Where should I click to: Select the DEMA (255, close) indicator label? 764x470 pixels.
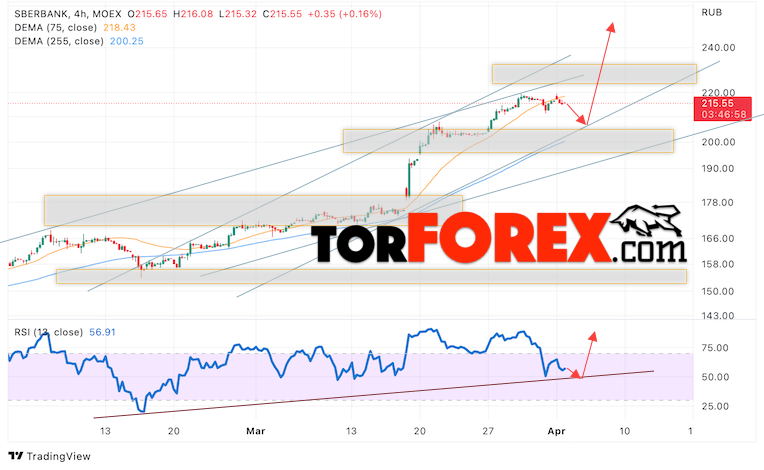[x=59, y=41]
